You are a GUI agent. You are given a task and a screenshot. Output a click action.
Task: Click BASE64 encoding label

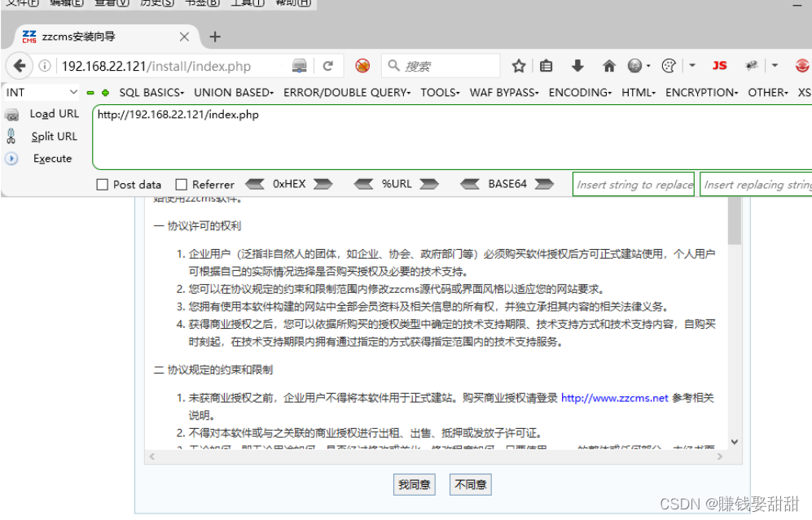coord(507,184)
